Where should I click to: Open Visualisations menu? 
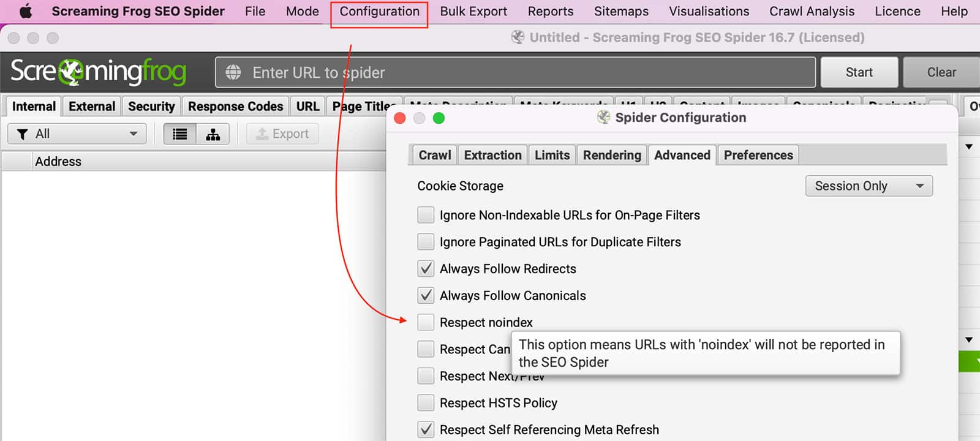click(x=709, y=12)
